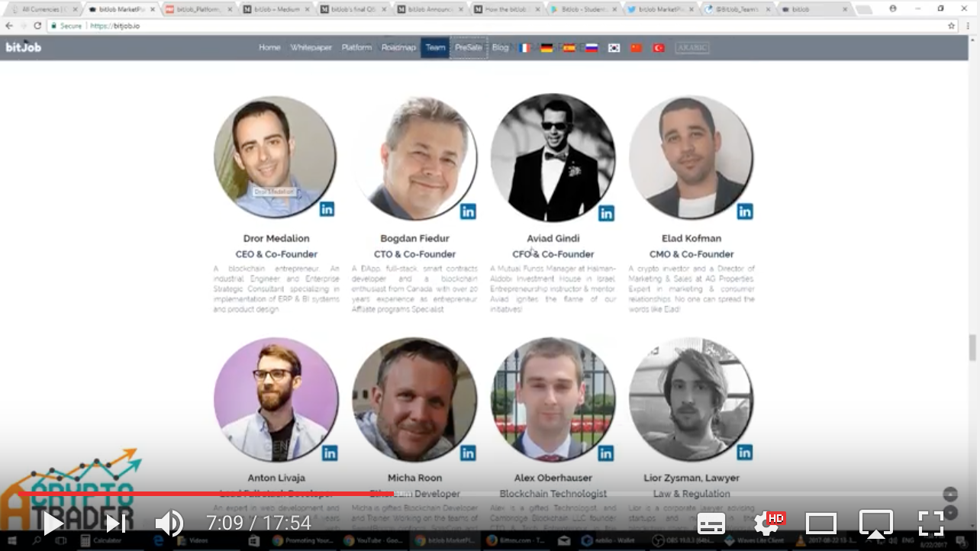Select the Team menu item
This screenshot has width=980, height=551.
435,47
